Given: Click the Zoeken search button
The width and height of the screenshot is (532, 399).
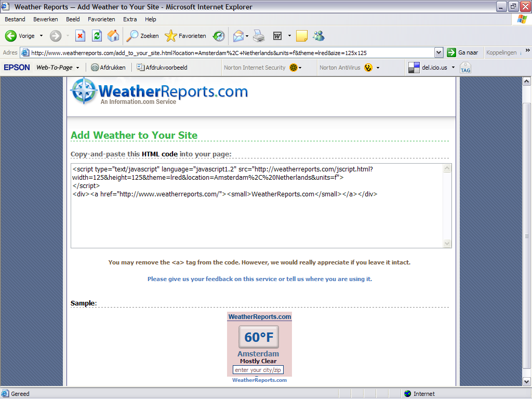Looking at the screenshot, I should 143,36.
